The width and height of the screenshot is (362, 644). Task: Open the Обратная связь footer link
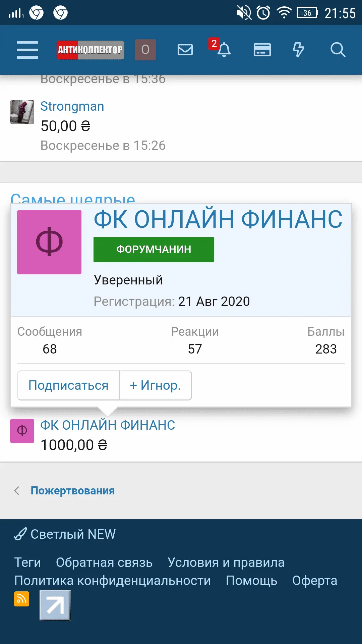[104, 562]
